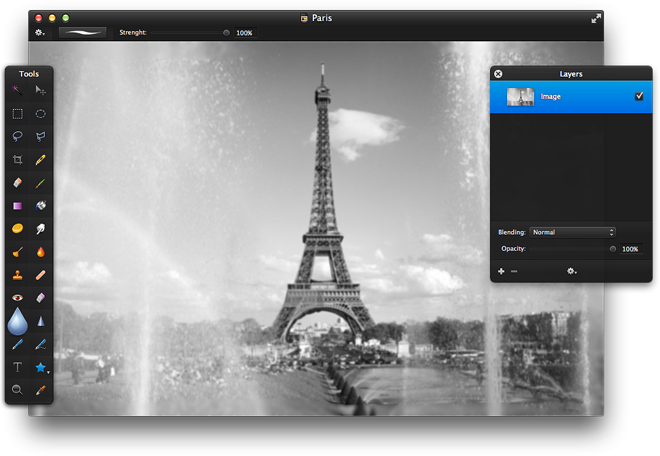660x456 pixels.
Task: Click the Image layer thumbnail
Action: tap(520, 97)
